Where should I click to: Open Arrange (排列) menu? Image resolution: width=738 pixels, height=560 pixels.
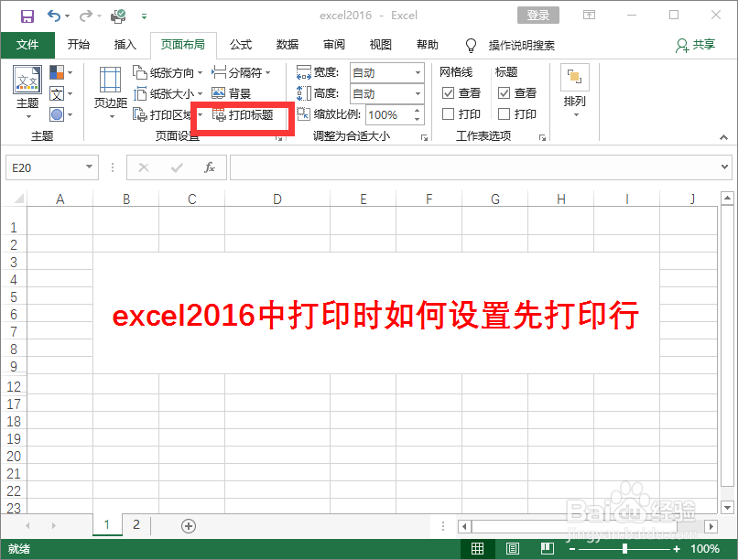[575, 91]
